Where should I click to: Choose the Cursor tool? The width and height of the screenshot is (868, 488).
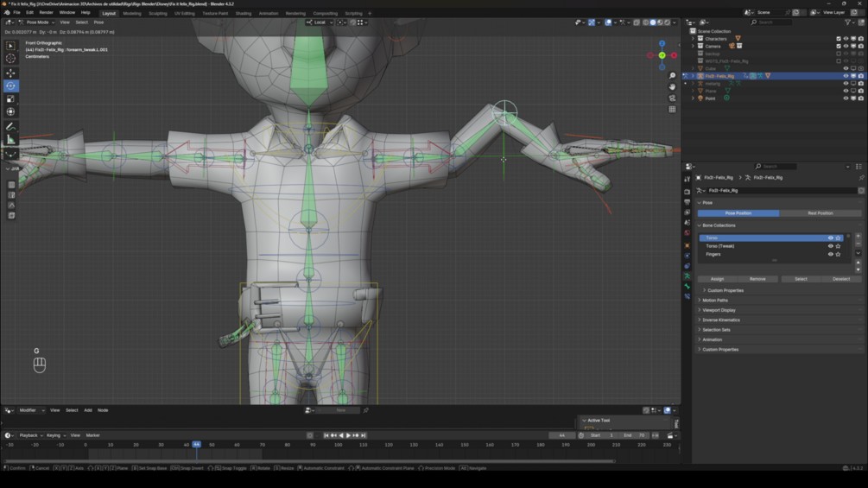coord(11,59)
